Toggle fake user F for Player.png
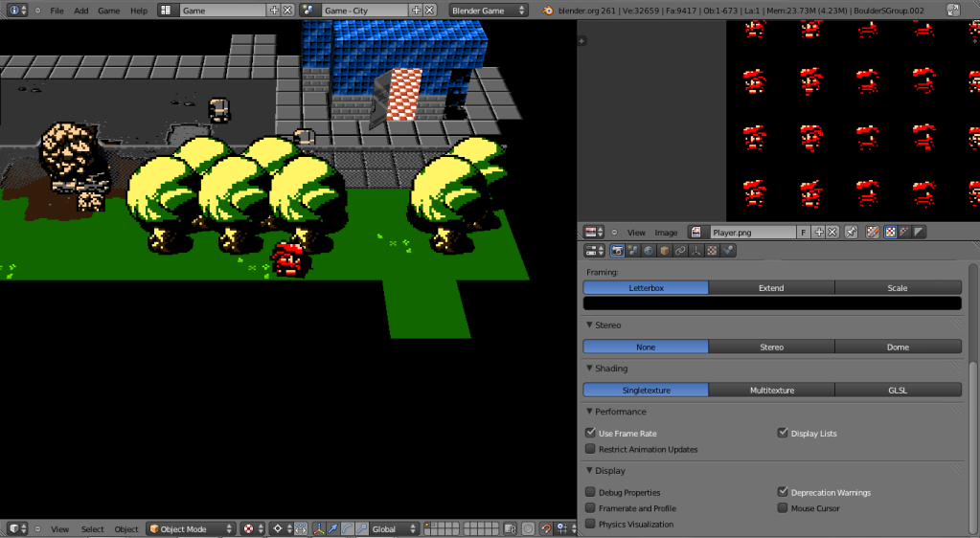980x538 pixels. pos(804,232)
